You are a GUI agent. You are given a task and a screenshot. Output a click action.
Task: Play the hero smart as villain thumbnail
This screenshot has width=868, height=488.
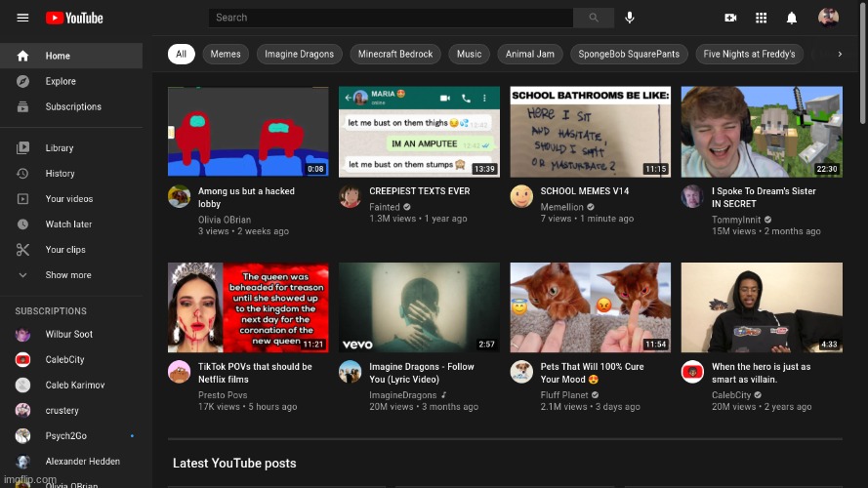coord(762,307)
